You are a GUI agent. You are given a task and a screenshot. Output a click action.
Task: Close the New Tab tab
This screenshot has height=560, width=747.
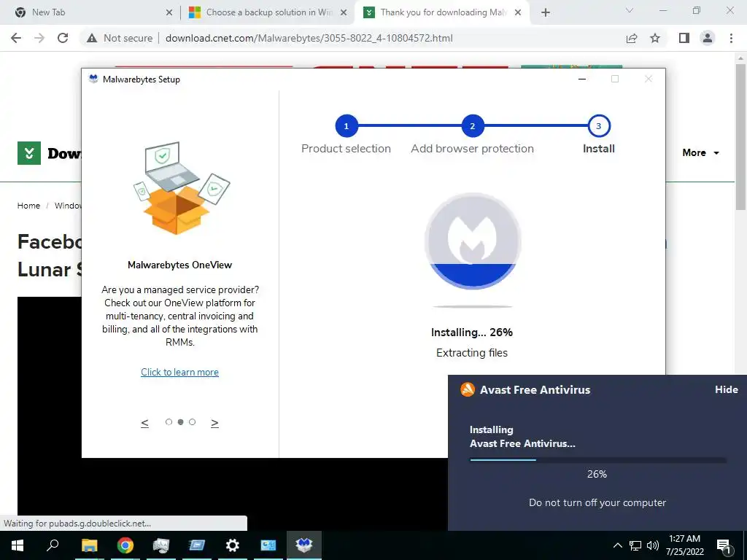[x=169, y=13]
